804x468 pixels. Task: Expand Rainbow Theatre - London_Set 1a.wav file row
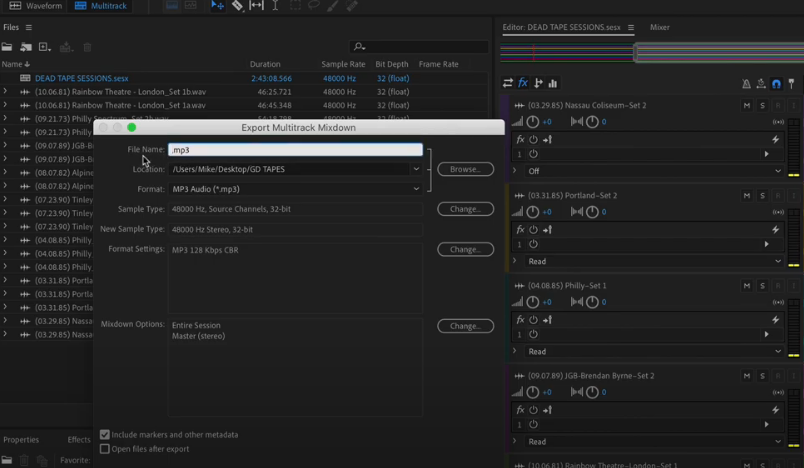pos(5,105)
